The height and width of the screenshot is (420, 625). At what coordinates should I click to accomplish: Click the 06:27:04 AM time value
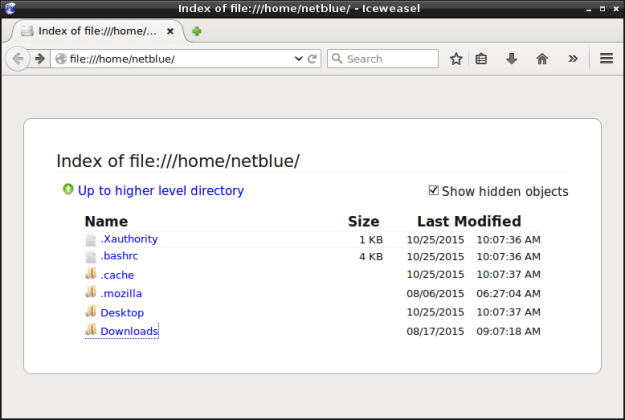click(x=508, y=294)
